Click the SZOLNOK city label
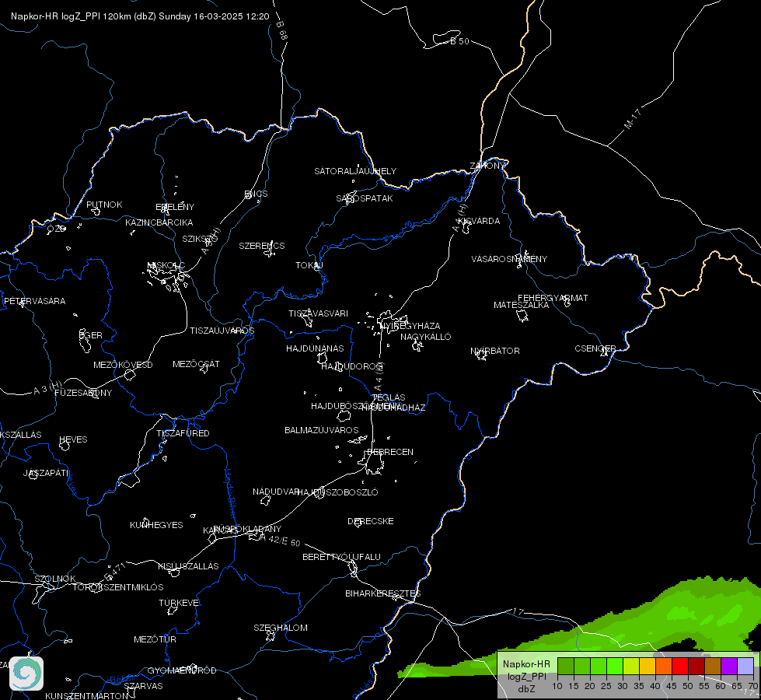This screenshot has width=761, height=700. click(55, 579)
